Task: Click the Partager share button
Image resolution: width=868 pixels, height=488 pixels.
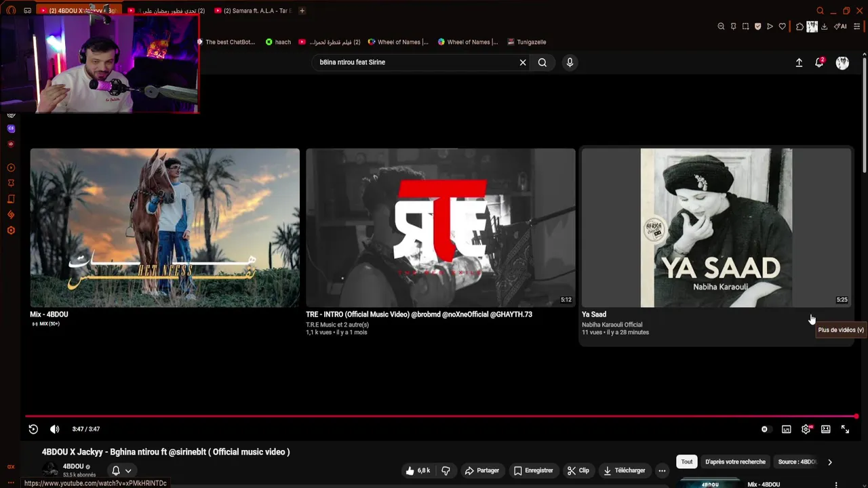Action: tap(481, 470)
